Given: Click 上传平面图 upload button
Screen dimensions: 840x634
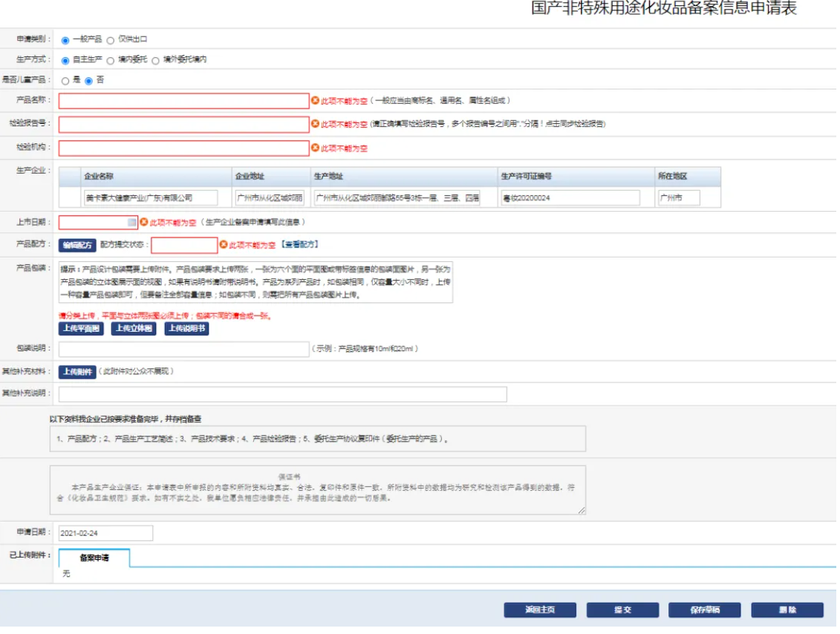Looking at the screenshot, I should (x=81, y=329).
